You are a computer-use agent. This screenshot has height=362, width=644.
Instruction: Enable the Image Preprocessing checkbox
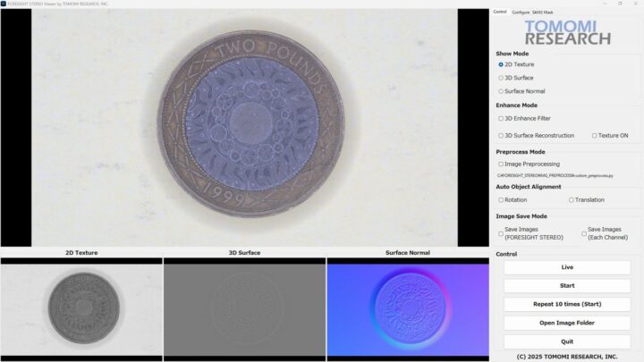click(x=501, y=164)
